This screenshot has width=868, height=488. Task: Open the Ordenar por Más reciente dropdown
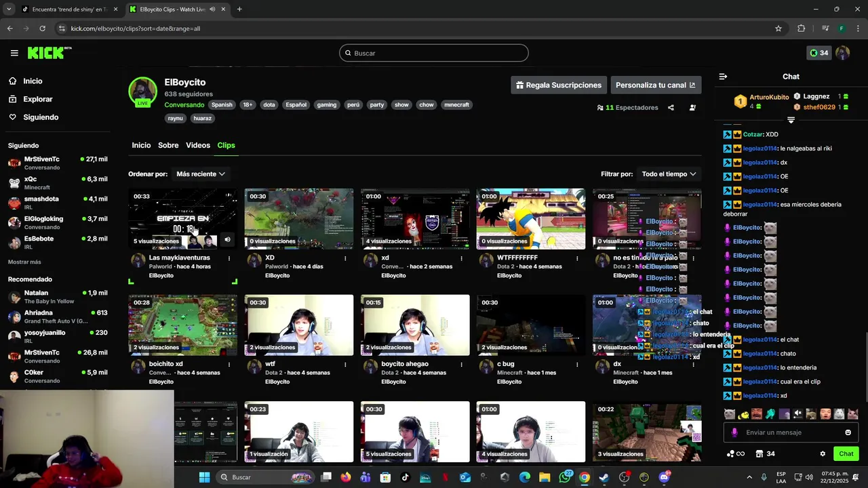pos(200,174)
